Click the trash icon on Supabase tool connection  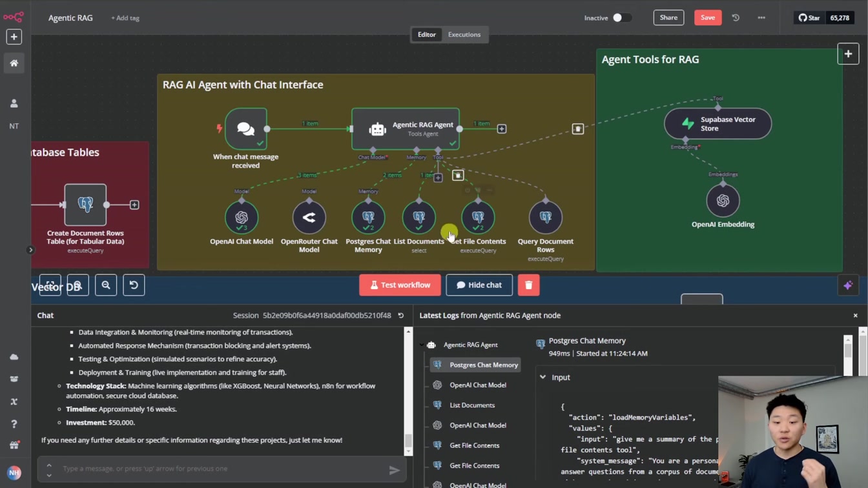click(x=578, y=129)
